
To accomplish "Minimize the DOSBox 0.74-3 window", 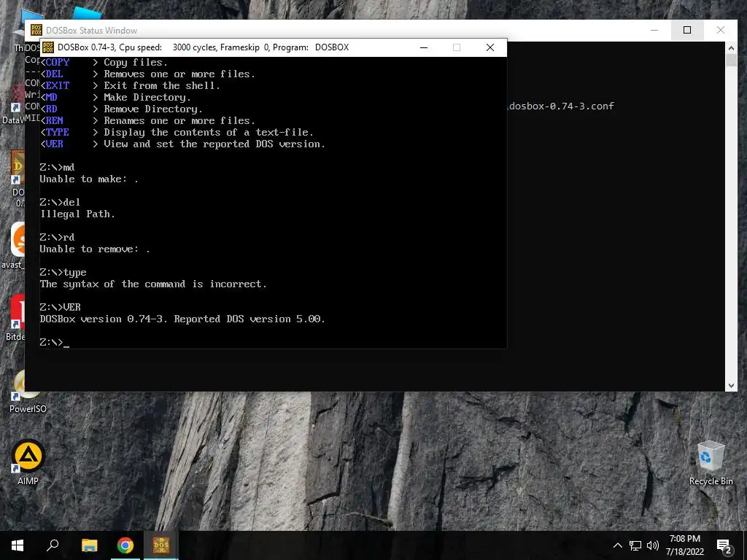I will tap(424, 47).
